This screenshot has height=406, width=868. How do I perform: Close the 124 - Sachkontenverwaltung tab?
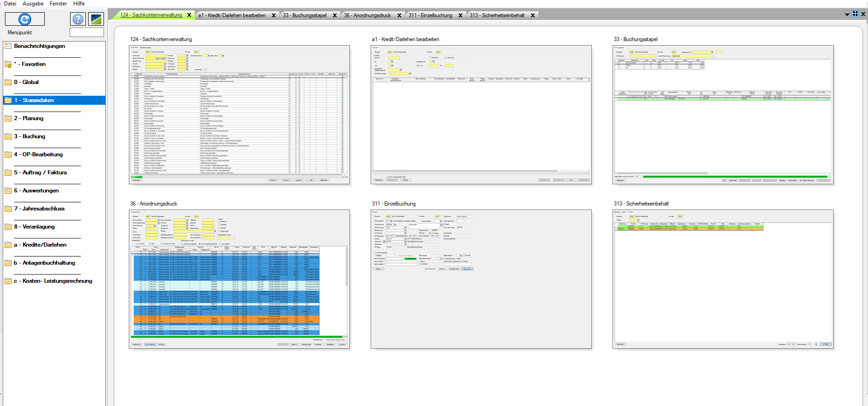189,15
